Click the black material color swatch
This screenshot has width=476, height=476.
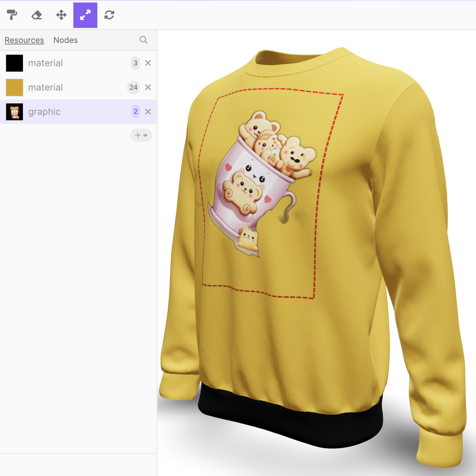(x=15, y=63)
